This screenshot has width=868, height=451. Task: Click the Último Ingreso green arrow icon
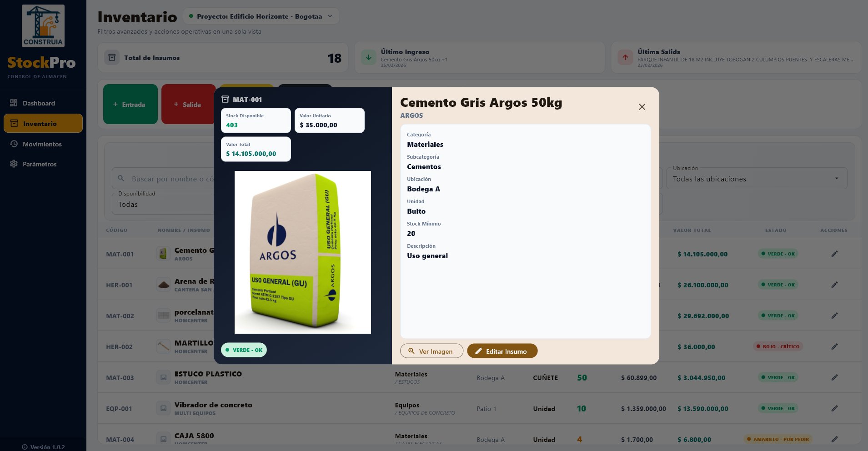369,58
